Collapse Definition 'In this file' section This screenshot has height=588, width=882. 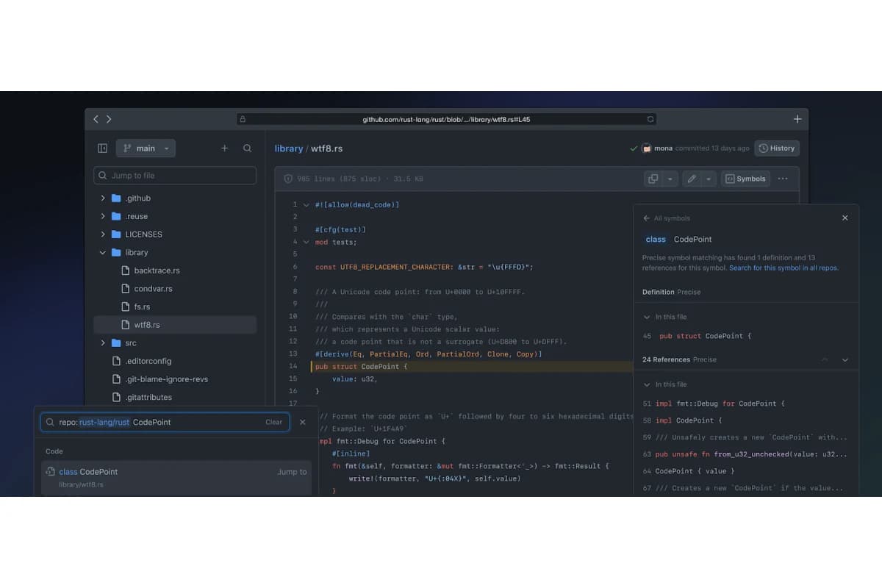click(x=647, y=318)
